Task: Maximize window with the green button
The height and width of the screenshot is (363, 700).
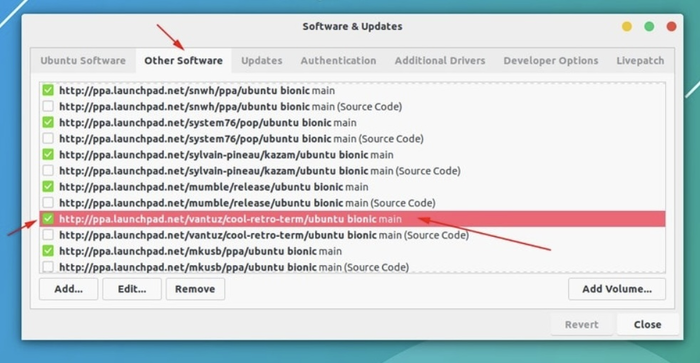Action: (x=649, y=27)
